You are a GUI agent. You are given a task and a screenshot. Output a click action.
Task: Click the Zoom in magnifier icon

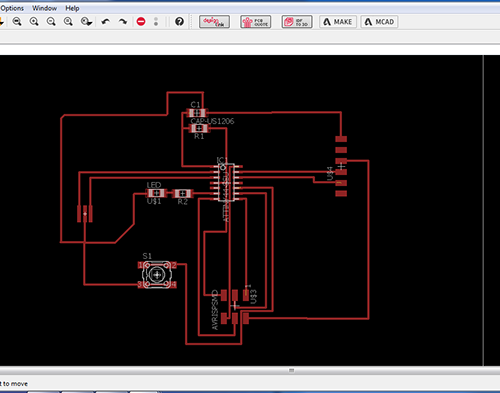click(34, 22)
